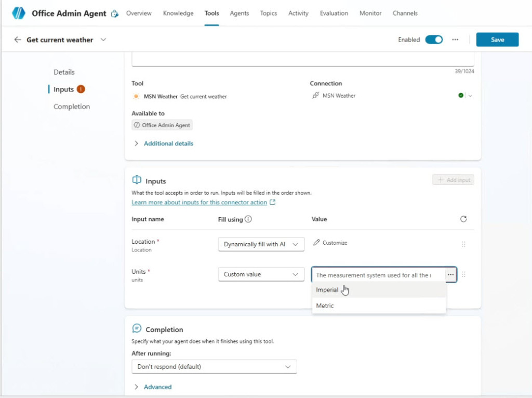
Task: Toggle the Enabled switch off
Action: (x=434, y=39)
